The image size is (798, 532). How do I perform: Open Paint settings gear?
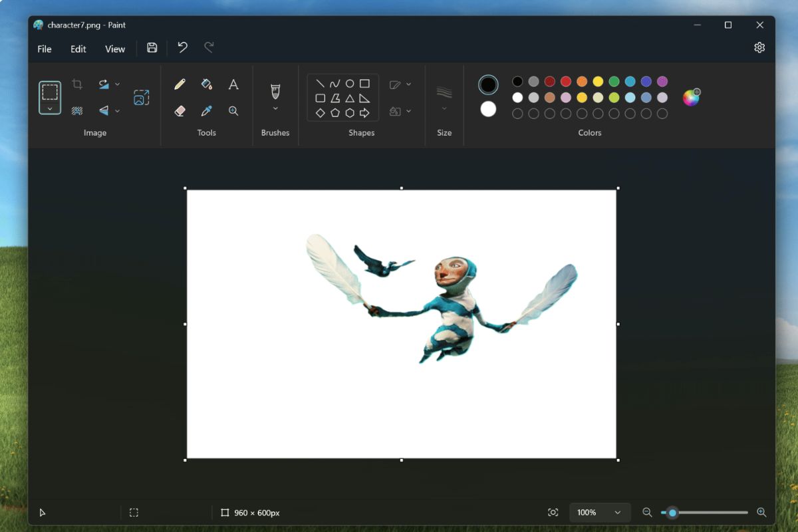click(759, 48)
